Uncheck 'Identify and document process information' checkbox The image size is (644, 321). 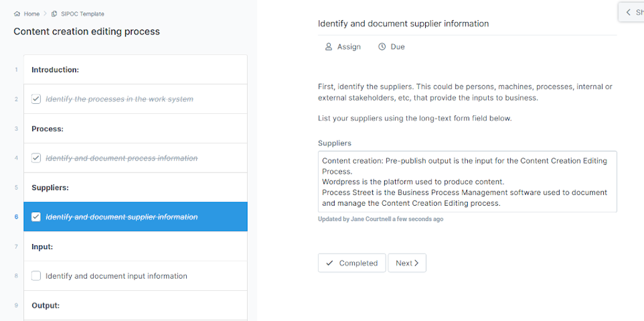(36, 158)
